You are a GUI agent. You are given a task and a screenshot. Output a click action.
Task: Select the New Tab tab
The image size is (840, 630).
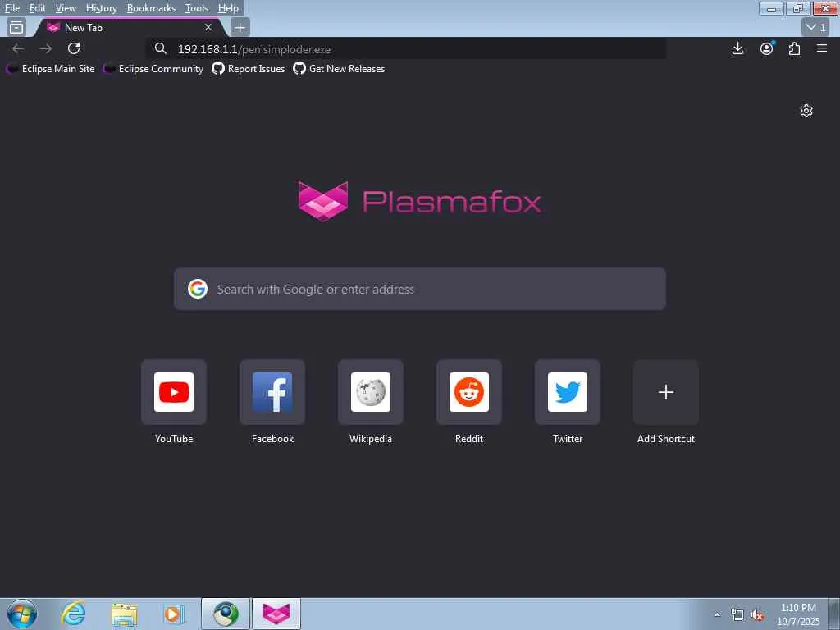129,27
